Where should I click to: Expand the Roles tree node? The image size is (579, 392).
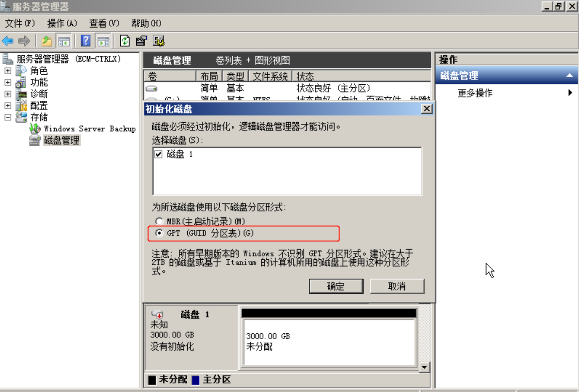coord(8,70)
